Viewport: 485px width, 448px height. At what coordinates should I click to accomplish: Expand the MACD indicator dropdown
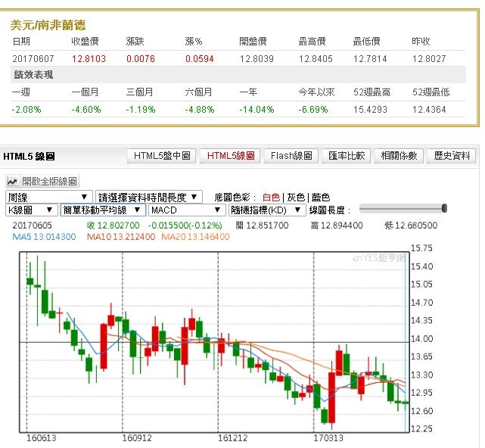(x=187, y=210)
